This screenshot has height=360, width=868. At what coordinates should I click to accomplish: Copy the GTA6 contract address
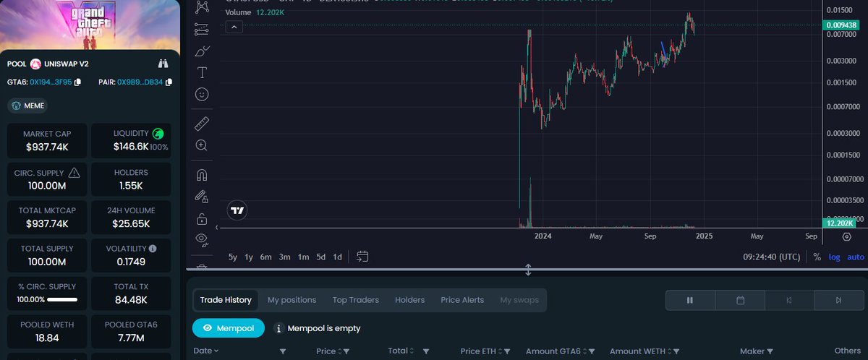click(77, 82)
